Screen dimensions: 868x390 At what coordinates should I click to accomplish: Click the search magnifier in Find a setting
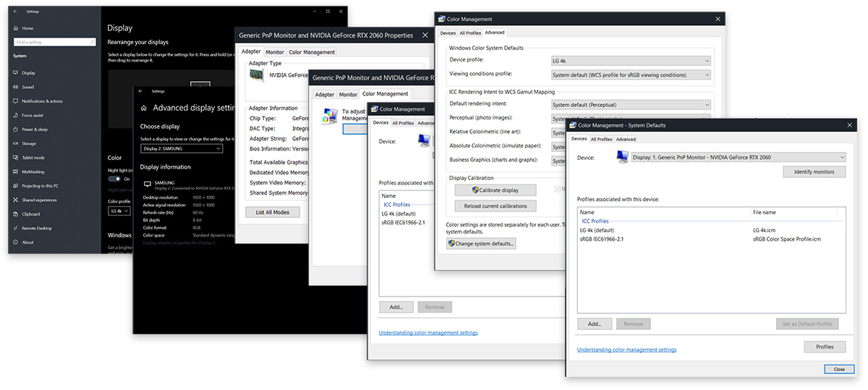point(92,43)
